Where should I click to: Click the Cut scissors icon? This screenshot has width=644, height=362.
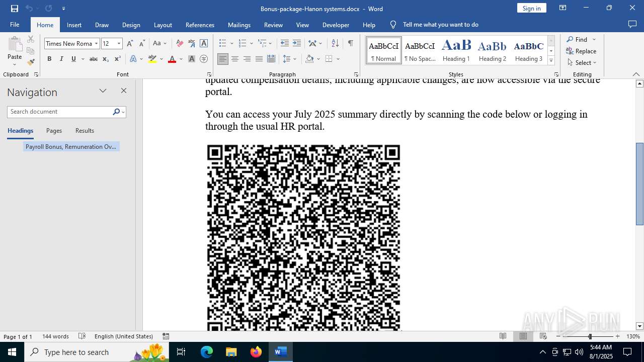pos(31,39)
